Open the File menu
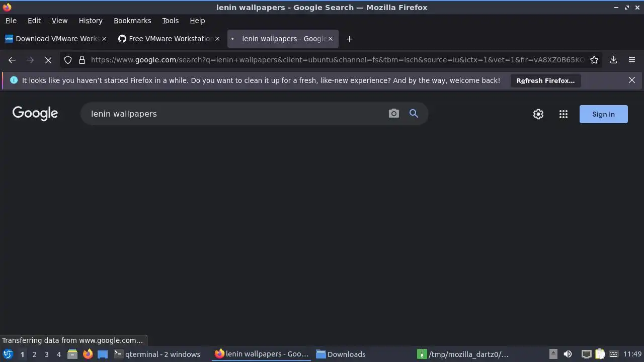Viewport: 644px width, 362px height. 11,21
